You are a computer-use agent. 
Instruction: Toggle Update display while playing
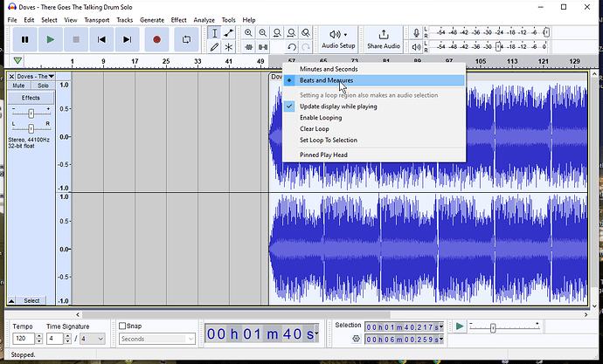pos(338,106)
